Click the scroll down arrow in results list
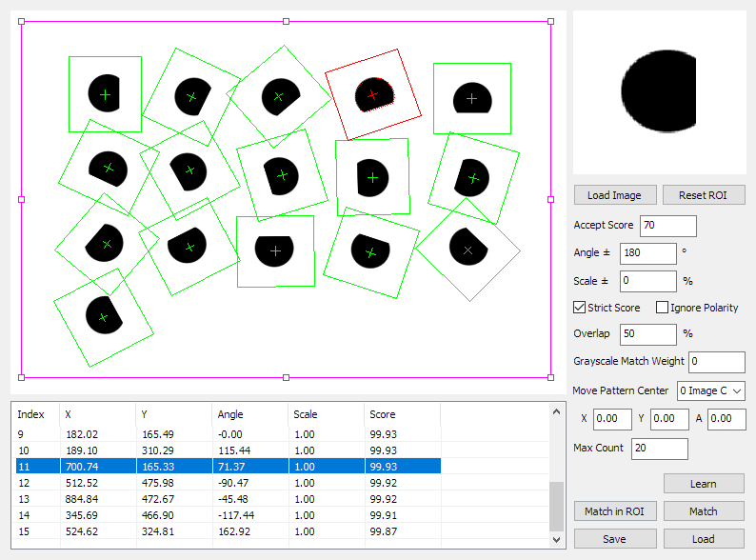 [x=556, y=540]
